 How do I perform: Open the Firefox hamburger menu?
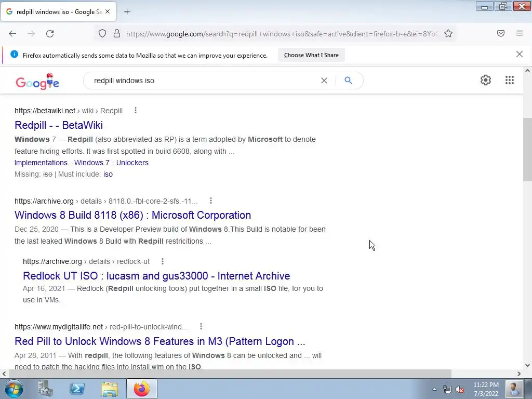point(520,33)
